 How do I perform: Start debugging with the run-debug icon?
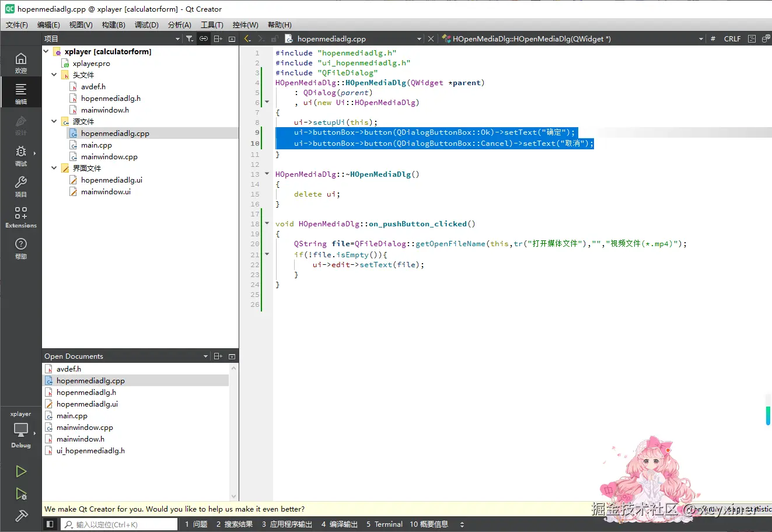(x=21, y=494)
